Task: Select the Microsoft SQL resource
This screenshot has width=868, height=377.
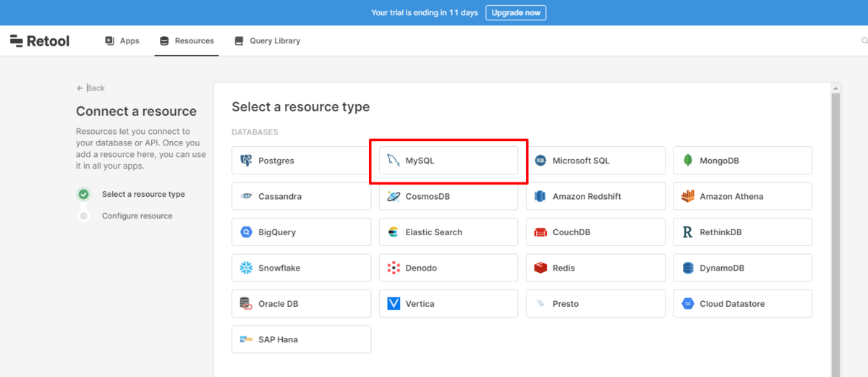Action: (595, 161)
